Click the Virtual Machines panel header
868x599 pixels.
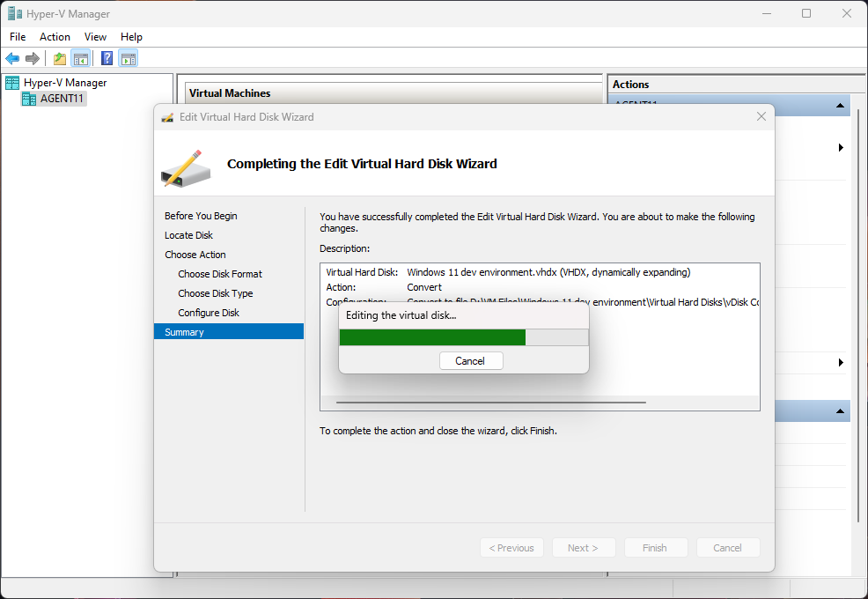coord(230,93)
